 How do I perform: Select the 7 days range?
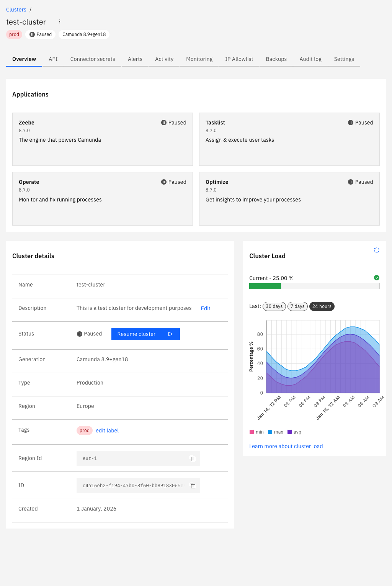click(297, 306)
